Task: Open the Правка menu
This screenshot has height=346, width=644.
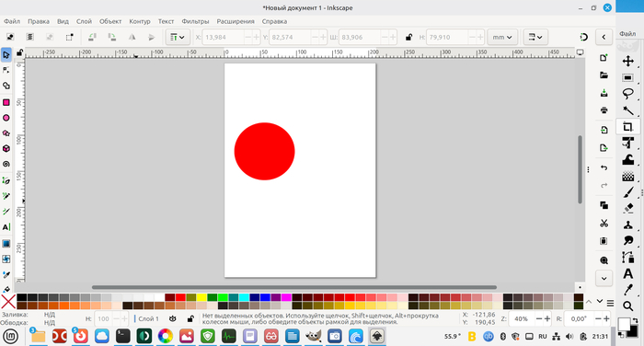Action: pos(39,21)
